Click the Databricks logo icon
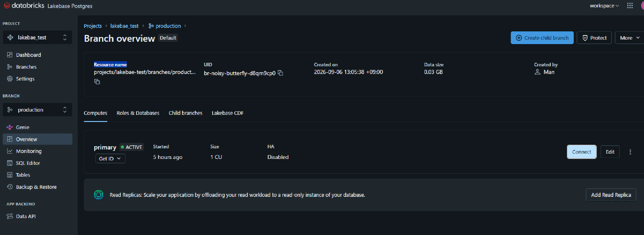Screen dimensions: 644x235 [7, 6]
